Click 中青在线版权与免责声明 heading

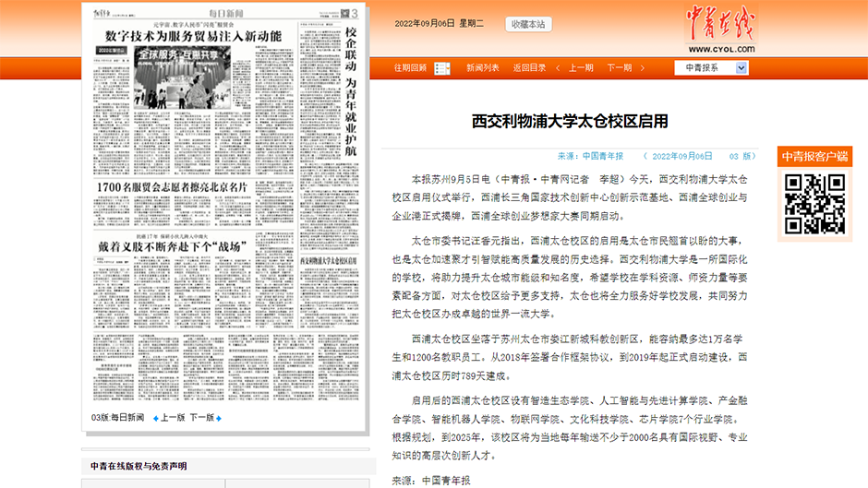[139, 467]
